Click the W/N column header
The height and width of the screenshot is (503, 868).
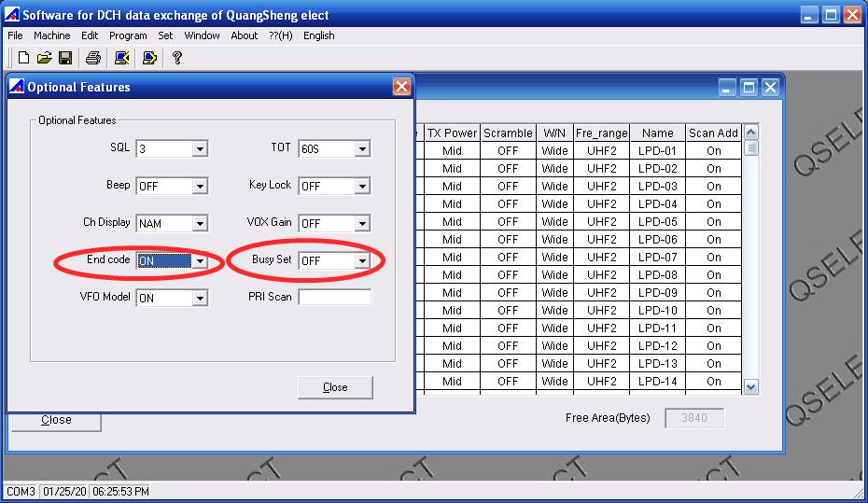tap(554, 133)
